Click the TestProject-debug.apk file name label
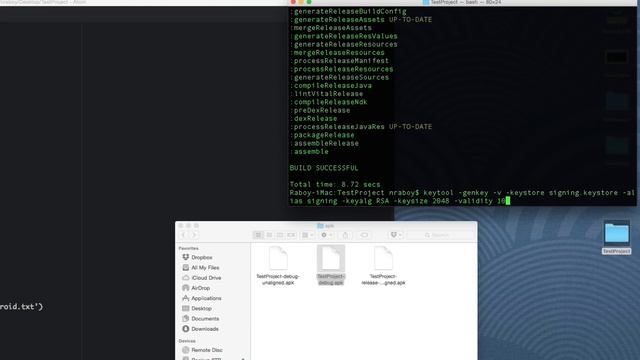640x360 pixels. (x=331, y=280)
